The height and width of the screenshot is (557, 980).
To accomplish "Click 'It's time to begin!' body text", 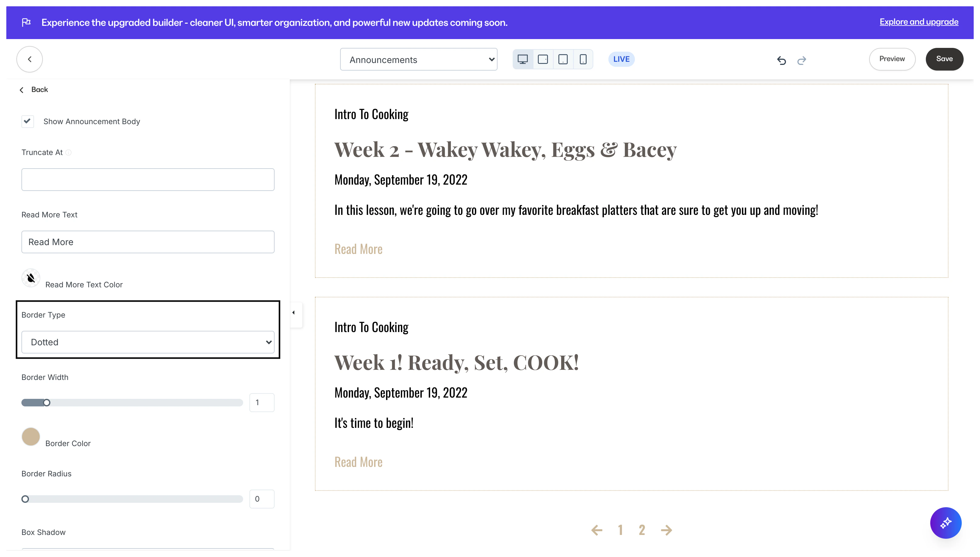I will click(x=373, y=423).
